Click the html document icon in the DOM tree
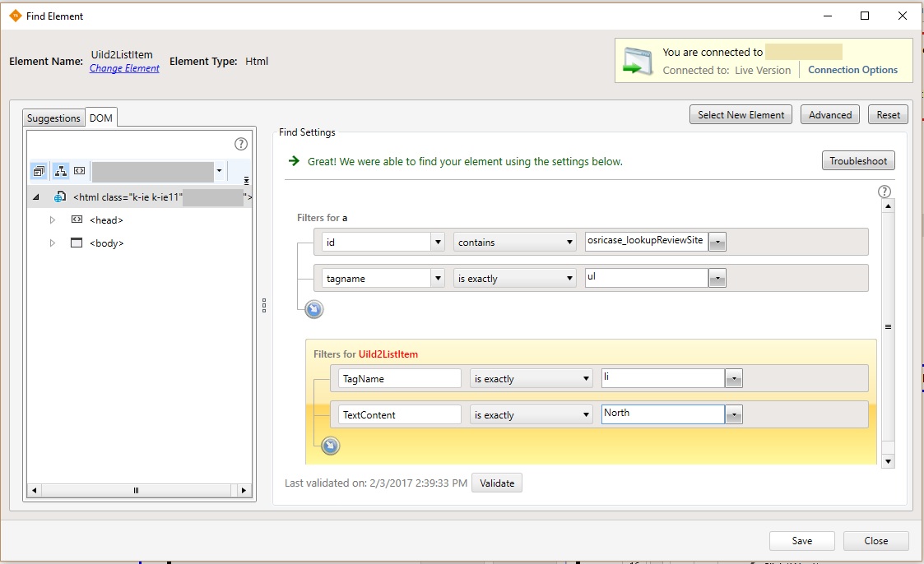Screen dimensions: 924x564 point(60,197)
